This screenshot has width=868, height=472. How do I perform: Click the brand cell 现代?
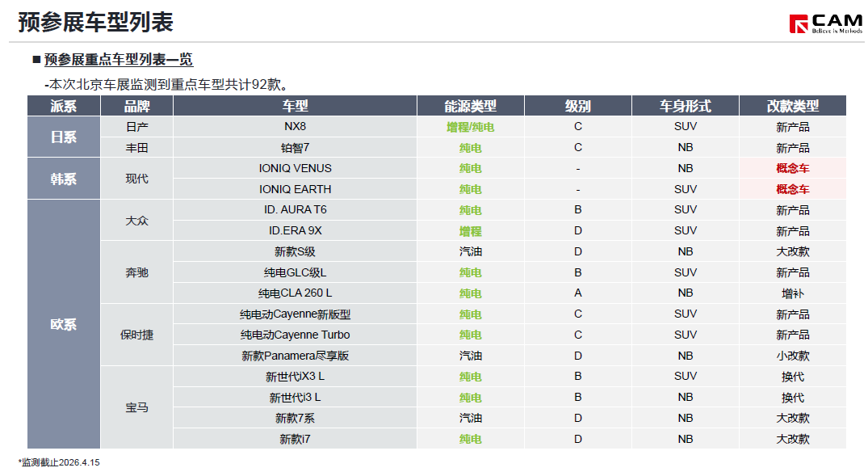click(136, 179)
